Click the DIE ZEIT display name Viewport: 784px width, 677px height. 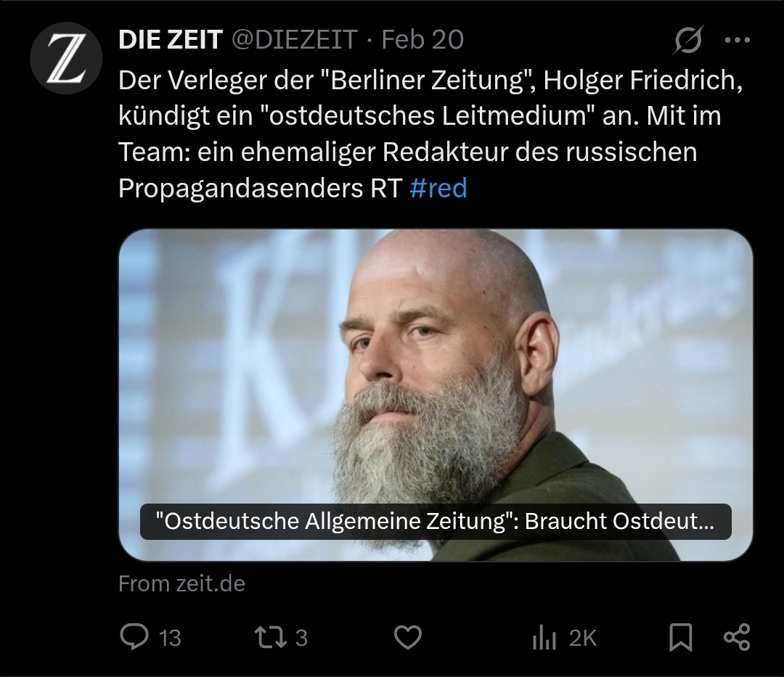point(170,39)
